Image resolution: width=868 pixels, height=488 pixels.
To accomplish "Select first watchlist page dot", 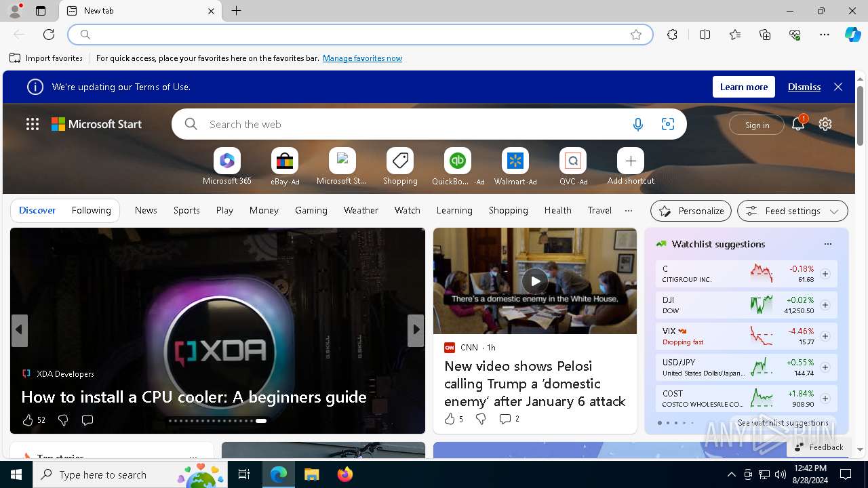I will point(660,423).
